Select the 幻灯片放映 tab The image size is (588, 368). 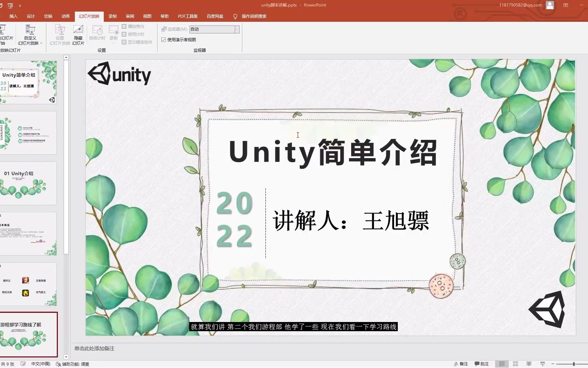pos(89,16)
